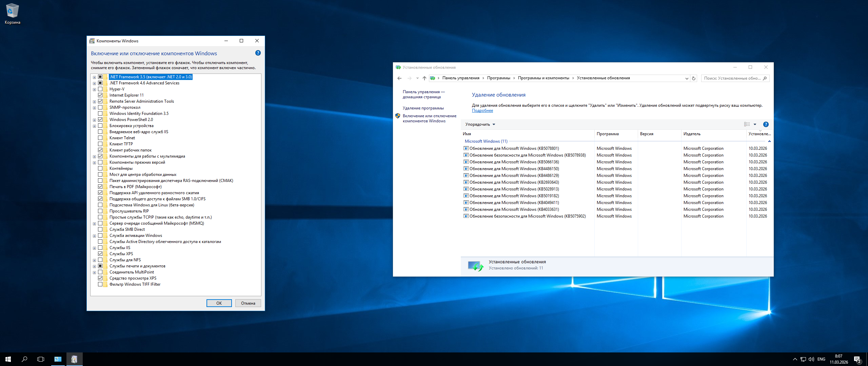This screenshot has width=868, height=366.
Task: Uncheck Internet Explorer 11 component
Action: point(100,95)
